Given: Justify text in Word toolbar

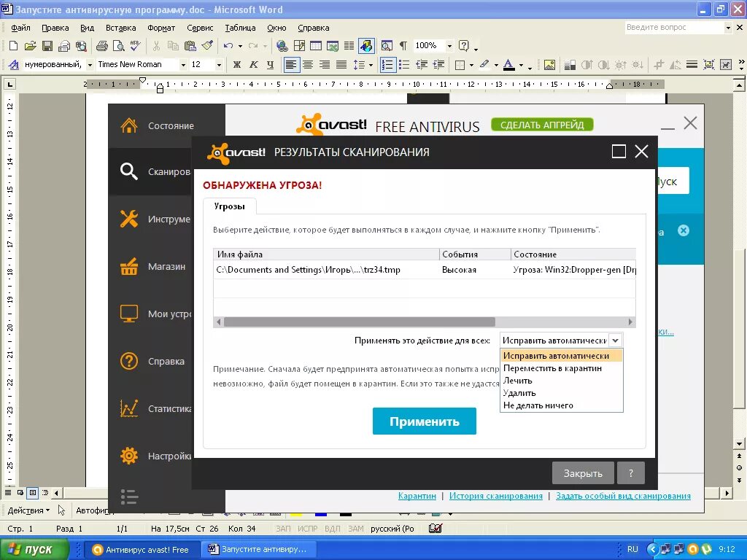Looking at the screenshot, I should [341, 65].
